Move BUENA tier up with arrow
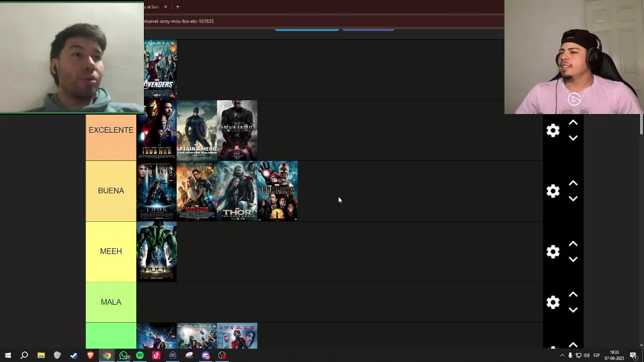 coord(573,184)
